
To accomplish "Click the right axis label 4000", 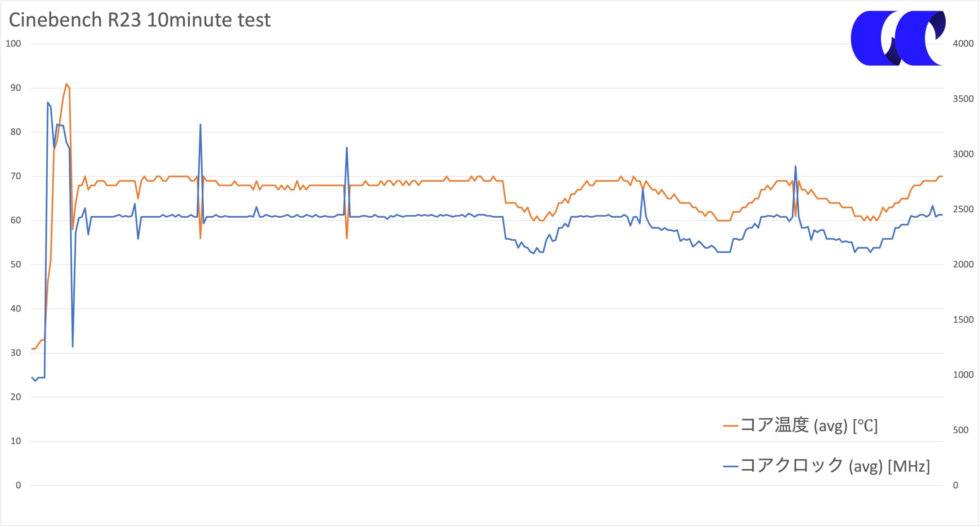I will (x=963, y=44).
